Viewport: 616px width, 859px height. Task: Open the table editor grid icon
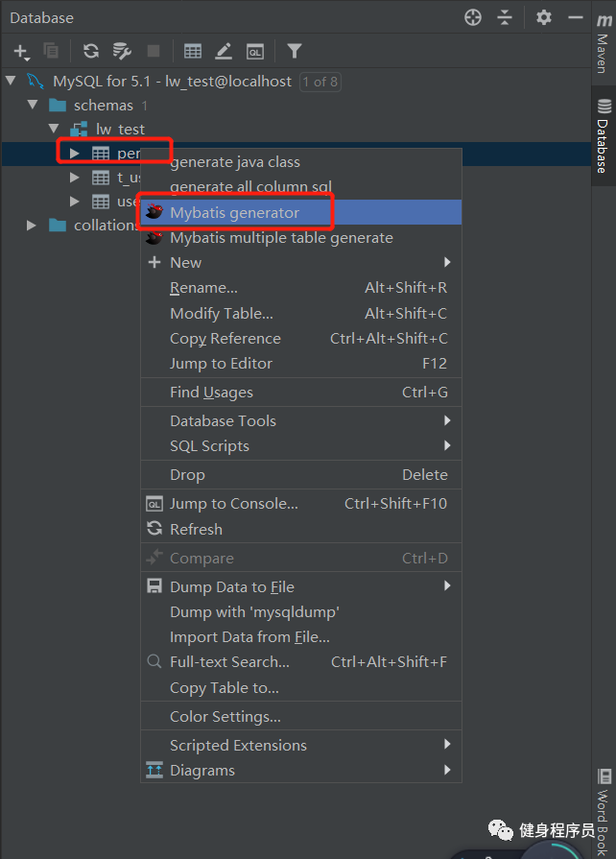pos(193,51)
